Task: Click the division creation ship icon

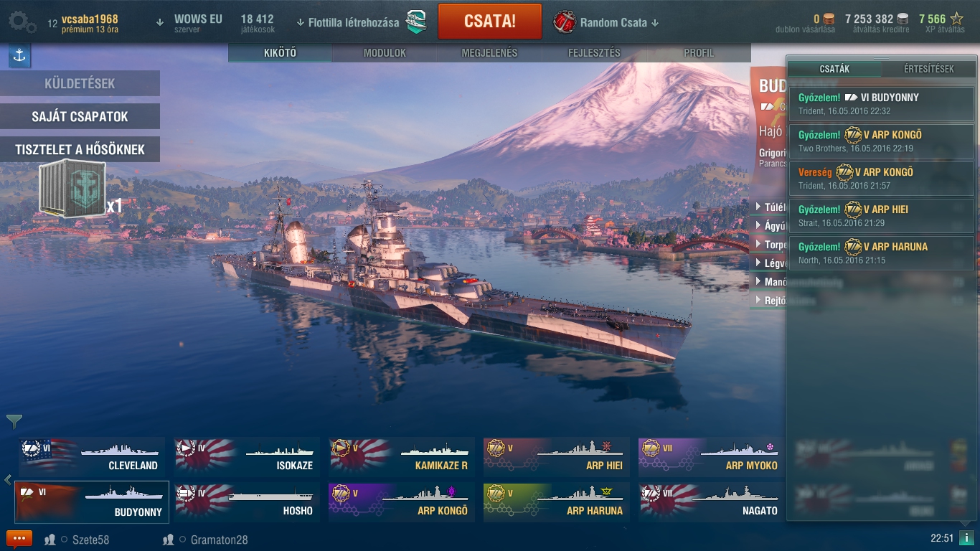Action: (x=416, y=22)
